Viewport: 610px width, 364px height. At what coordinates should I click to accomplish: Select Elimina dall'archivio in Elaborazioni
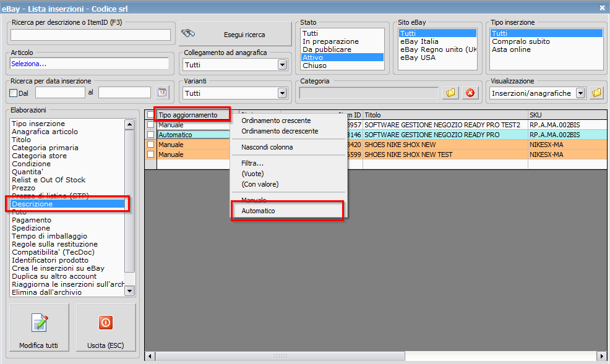click(x=67, y=292)
